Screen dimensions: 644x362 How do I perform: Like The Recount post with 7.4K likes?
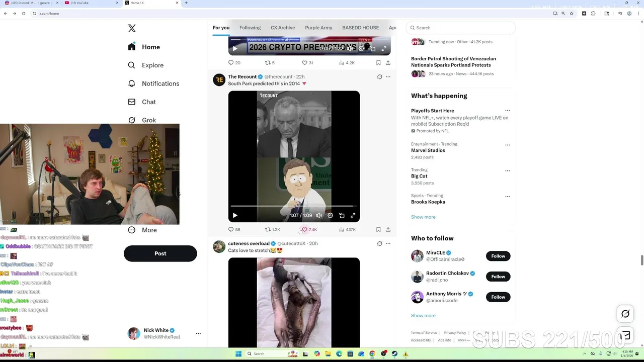[309, 230]
